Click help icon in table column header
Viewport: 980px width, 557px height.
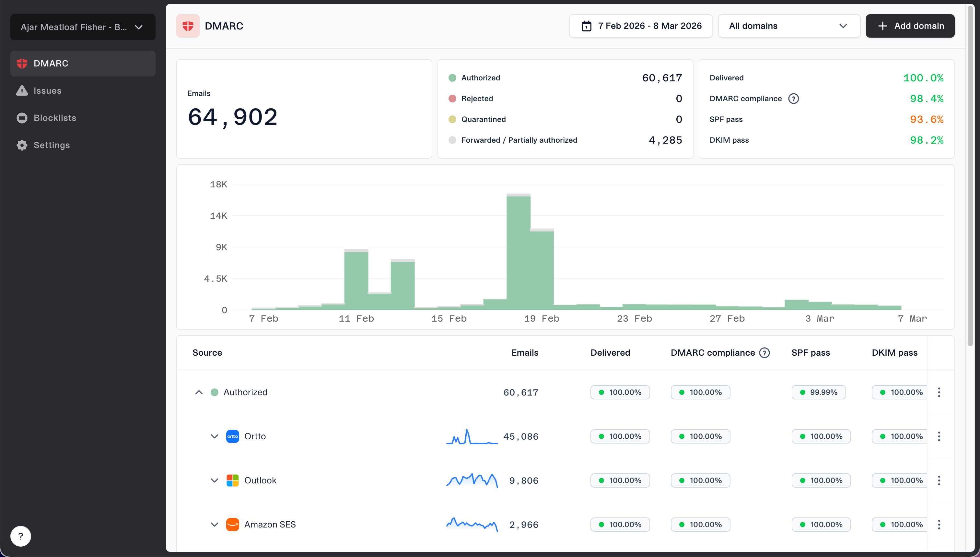[x=764, y=353]
